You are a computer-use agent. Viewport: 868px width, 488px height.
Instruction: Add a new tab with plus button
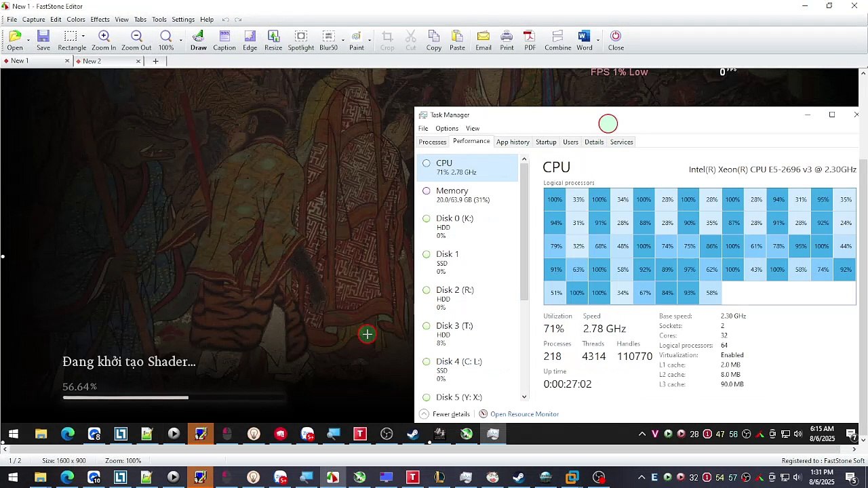(155, 61)
